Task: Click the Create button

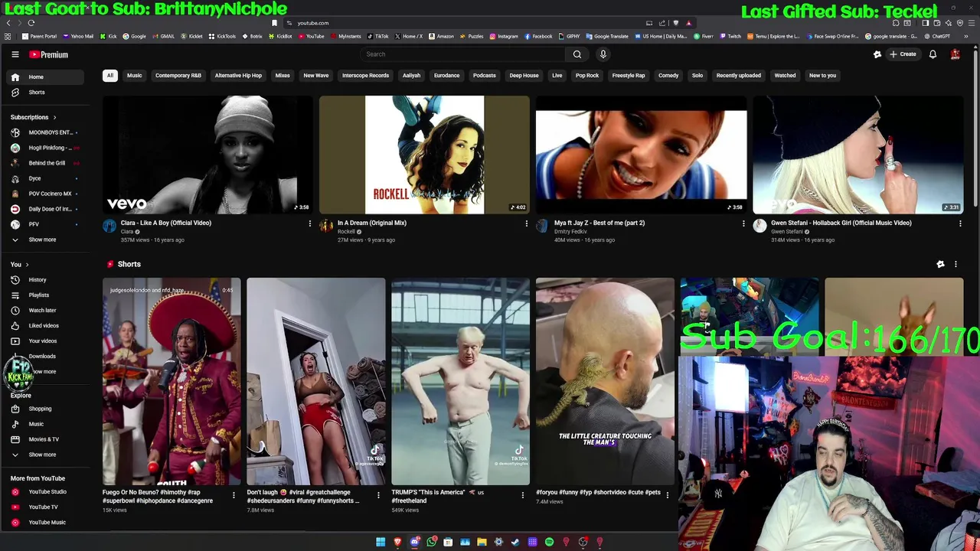Action: click(903, 54)
